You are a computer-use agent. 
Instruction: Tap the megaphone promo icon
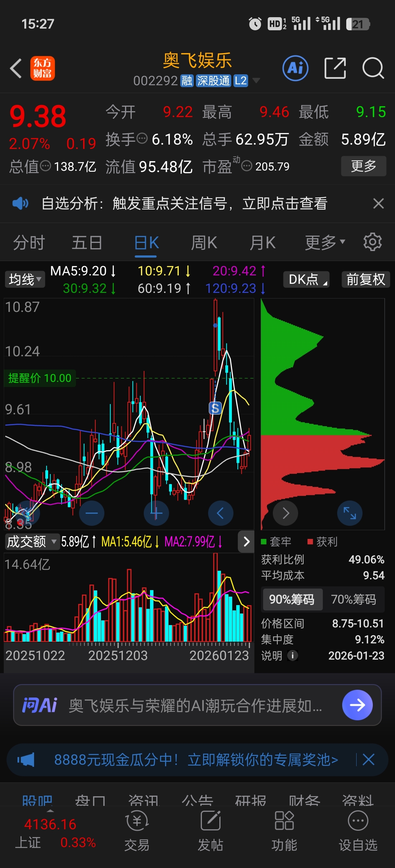point(26,760)
